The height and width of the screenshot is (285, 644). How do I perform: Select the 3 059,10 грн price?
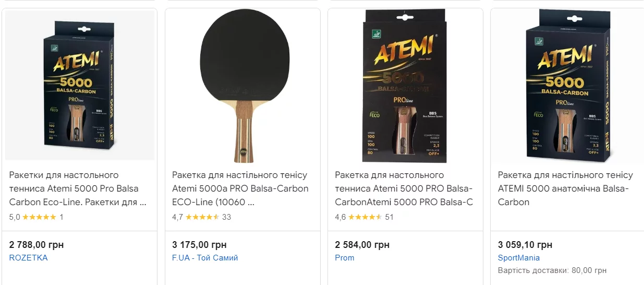pyautogui.click(x=525, y=245)
